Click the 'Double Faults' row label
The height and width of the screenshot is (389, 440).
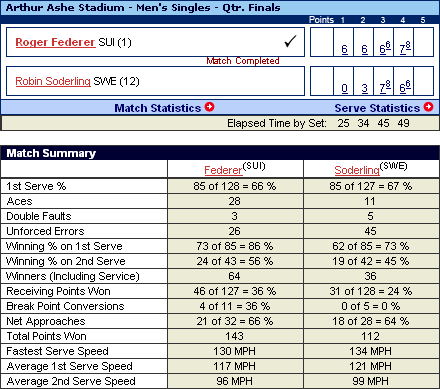pos(39,216)
